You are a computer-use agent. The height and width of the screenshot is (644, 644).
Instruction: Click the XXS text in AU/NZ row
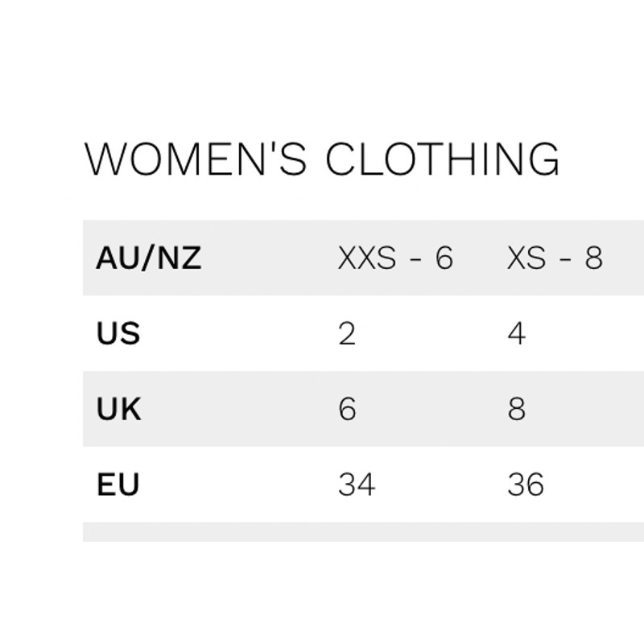367,258
